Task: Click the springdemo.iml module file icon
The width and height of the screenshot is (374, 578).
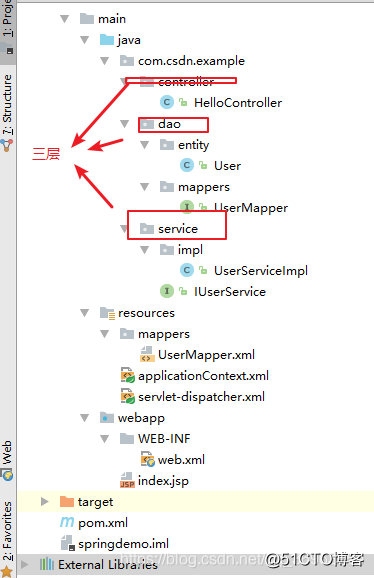Action: tap(67, 543)
